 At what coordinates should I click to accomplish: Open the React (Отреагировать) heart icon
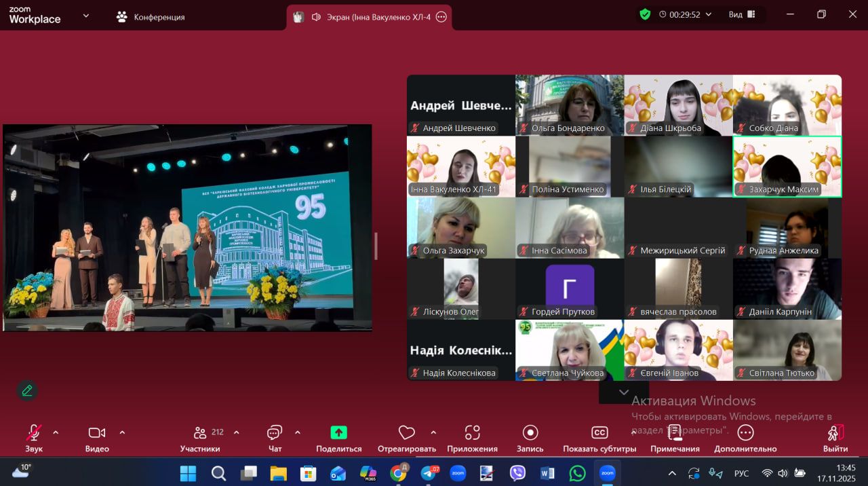click(406, 433)
